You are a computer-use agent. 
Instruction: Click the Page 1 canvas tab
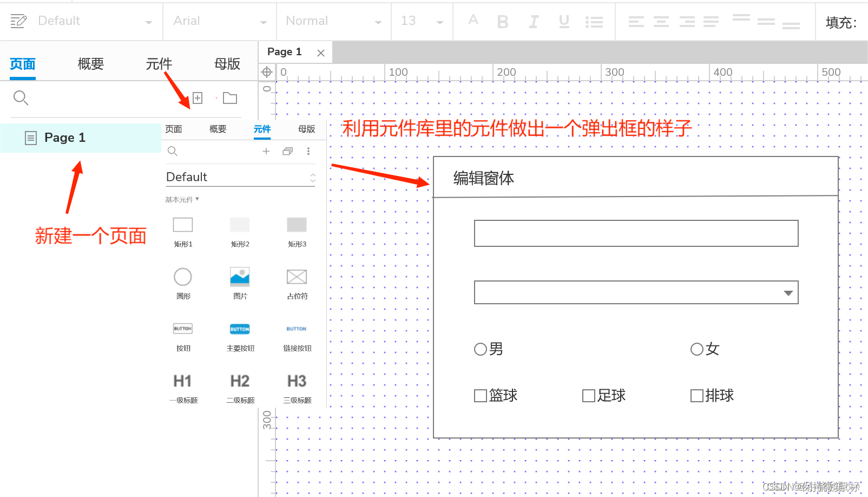click(x=285, y=52)
